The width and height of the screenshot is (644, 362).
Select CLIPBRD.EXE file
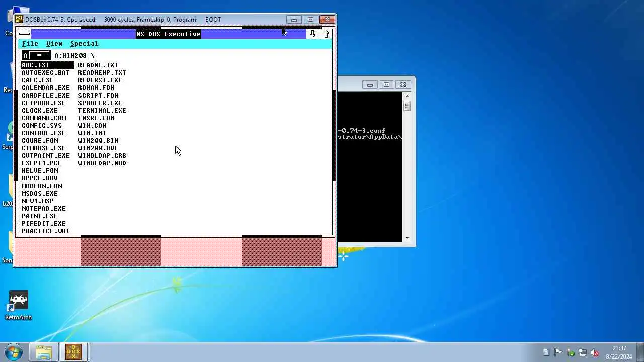[x=44, y=103]
